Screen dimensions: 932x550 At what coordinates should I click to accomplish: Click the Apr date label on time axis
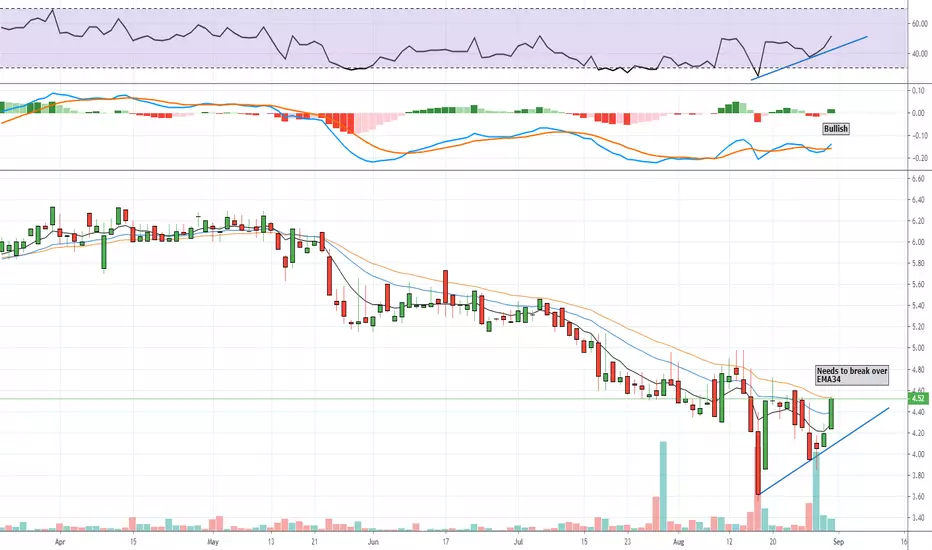click(59, 542)
